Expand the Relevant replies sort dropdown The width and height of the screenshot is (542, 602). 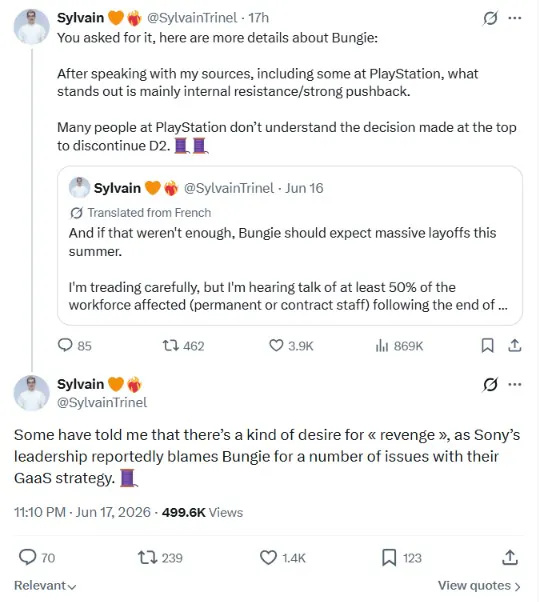(45, 585)
